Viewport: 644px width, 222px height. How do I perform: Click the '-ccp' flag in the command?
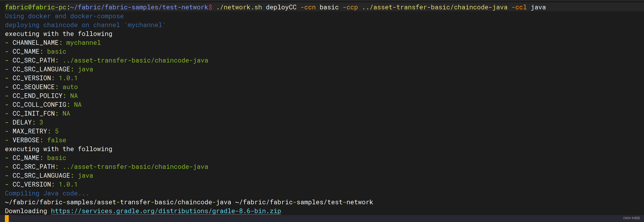click(350, 7)
